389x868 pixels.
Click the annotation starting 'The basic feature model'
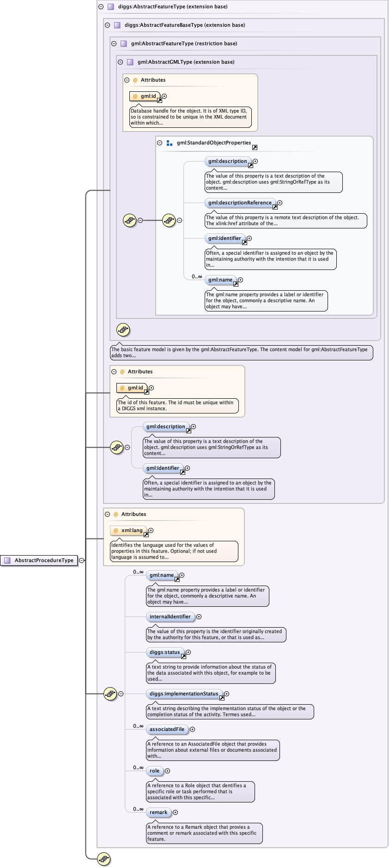pos(241,353)
